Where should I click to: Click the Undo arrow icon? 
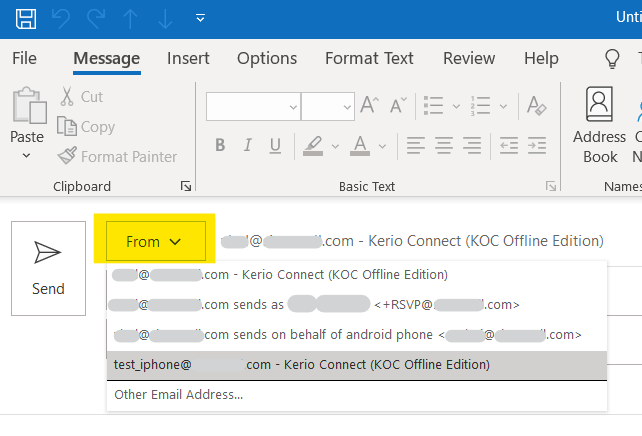coord(61,19)
